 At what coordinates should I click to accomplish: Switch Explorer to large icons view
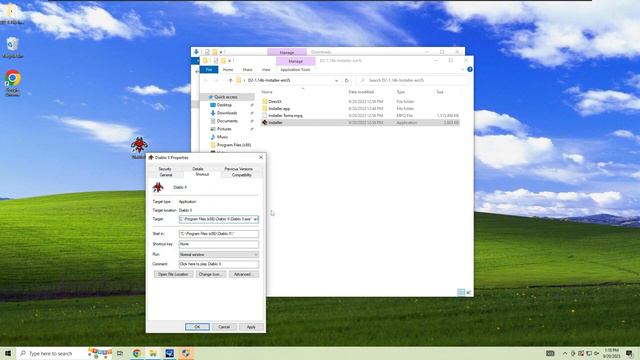coord(468,292)
